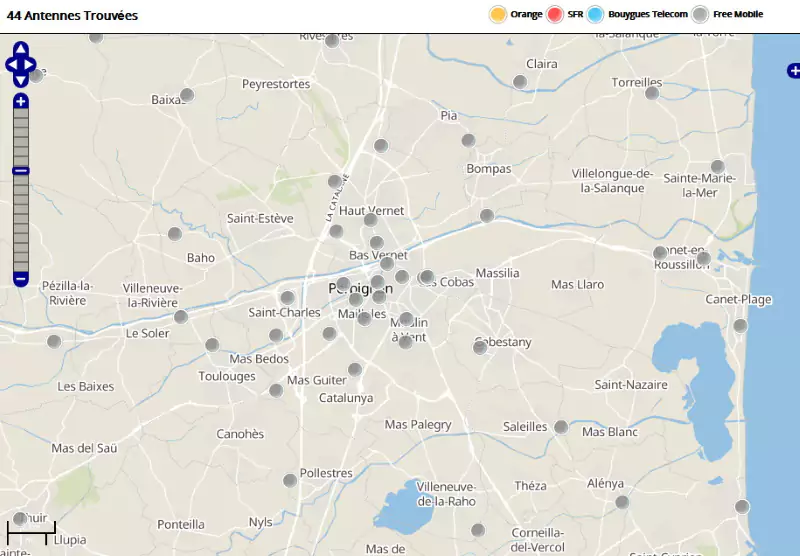Zoom in with the plus button
The width and height of the screenshot is (800, 556).
[x=21, y=101]
